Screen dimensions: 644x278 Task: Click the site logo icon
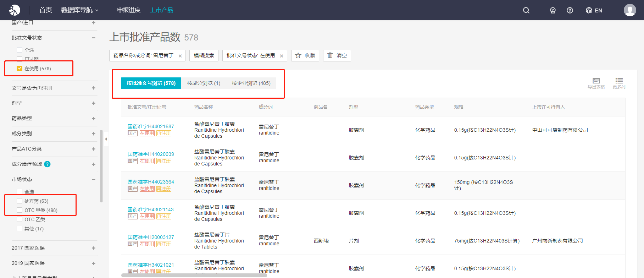[x=15, y=10]
